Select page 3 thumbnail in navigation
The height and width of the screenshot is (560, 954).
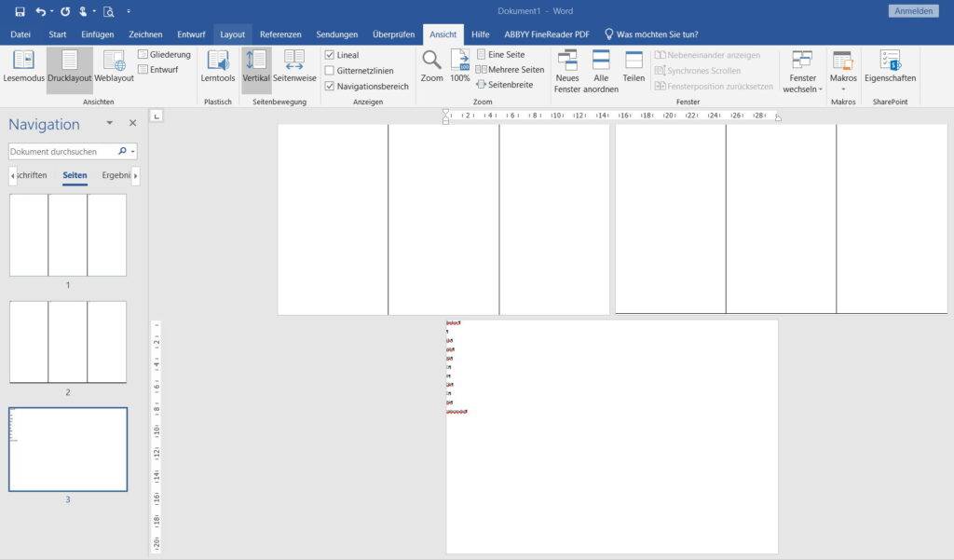[68, 449]
